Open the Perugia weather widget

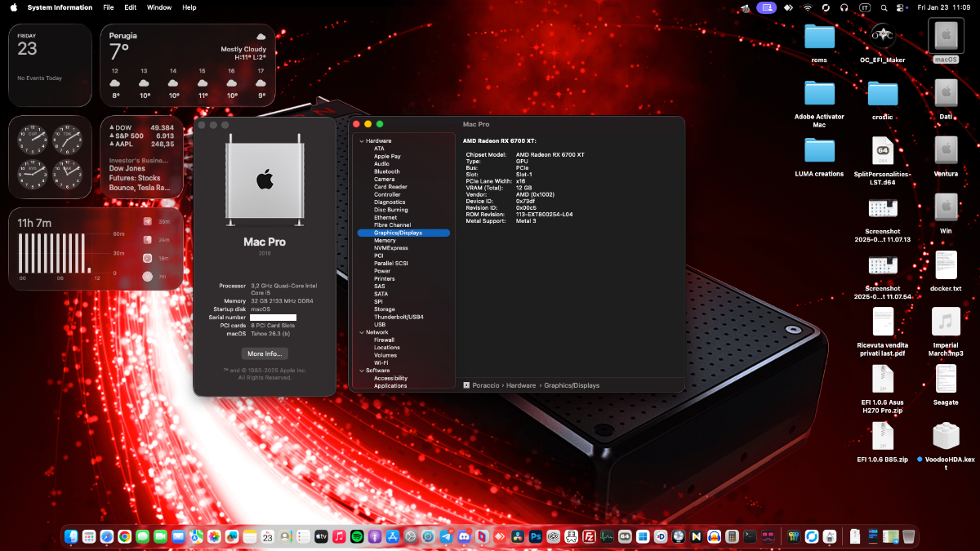(x=188, y=65)
